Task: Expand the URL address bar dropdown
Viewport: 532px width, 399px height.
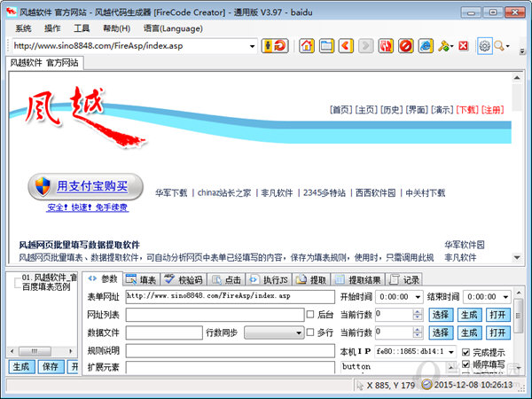Action: pyautogui.click(x=252, y=46)
